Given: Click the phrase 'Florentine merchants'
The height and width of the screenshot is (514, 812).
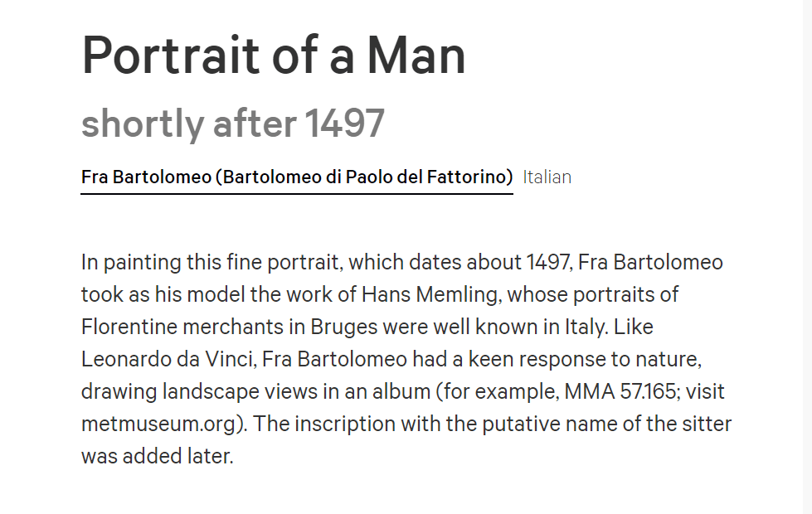Looking at the screenshot, I should click(x=182, y=327).
